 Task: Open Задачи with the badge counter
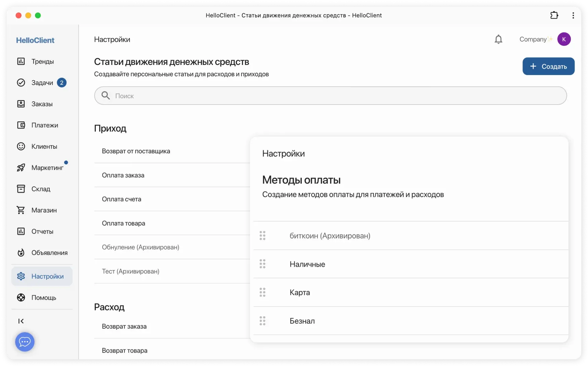[x=42, y=82]
